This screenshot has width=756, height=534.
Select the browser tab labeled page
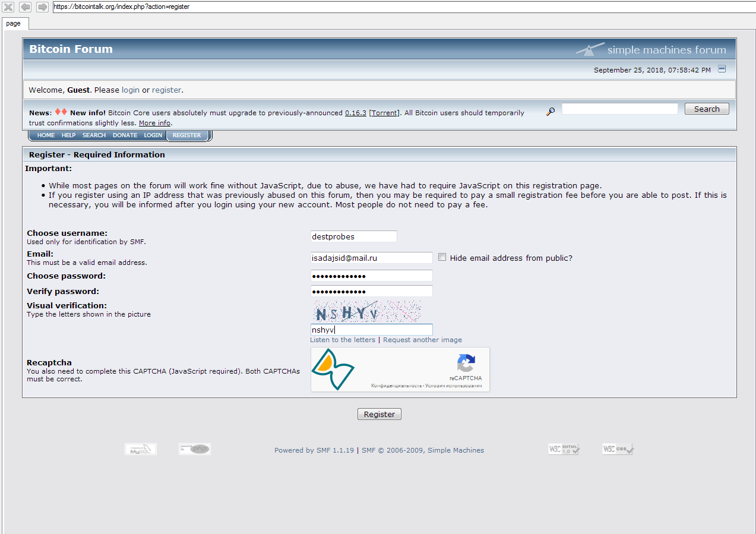pos(14,23)
